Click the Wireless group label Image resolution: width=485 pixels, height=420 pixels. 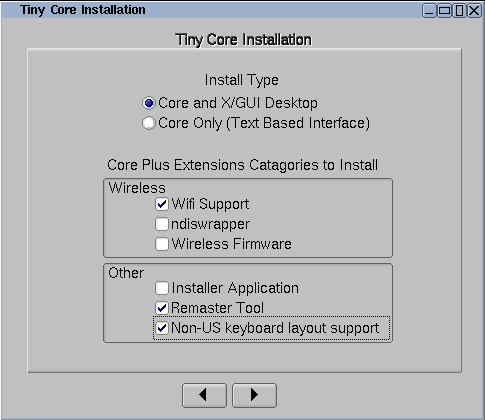click(x=137, y=188)
